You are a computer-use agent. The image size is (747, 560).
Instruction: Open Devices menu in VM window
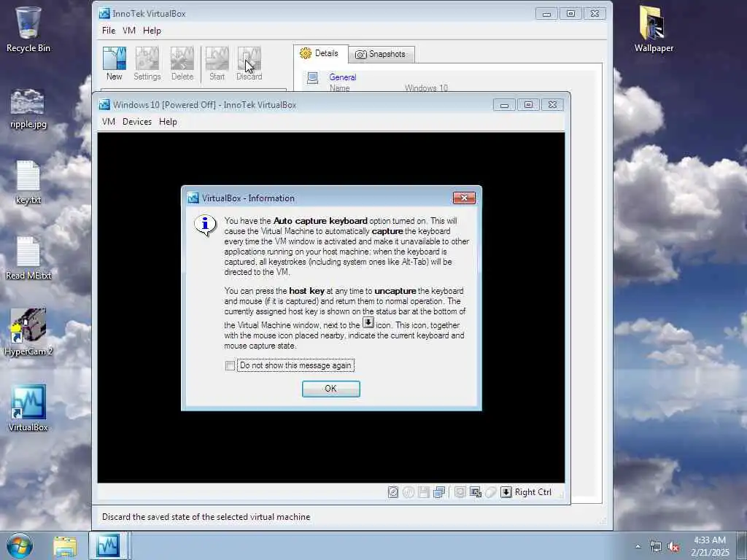click(137, 122)
